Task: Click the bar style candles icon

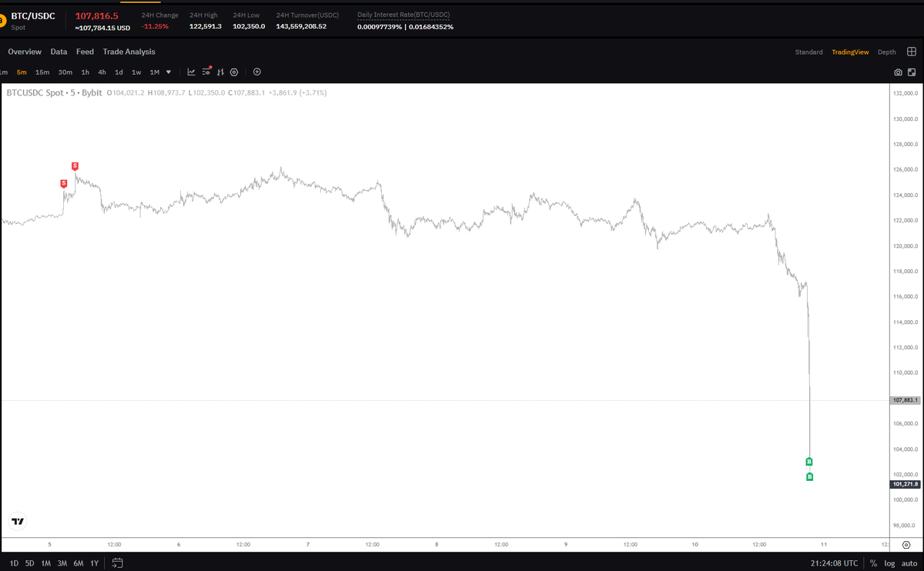Action: tap(221, 72)
